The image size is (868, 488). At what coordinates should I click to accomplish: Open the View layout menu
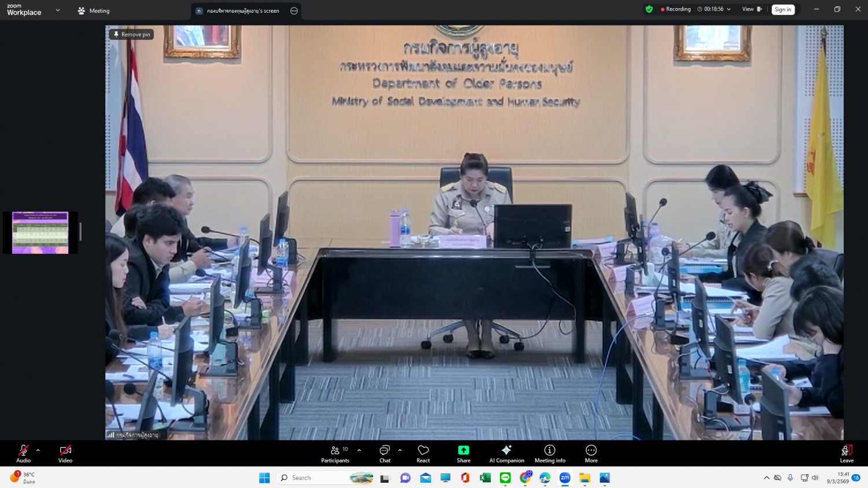pyautogui.click(x=752, y=9)
